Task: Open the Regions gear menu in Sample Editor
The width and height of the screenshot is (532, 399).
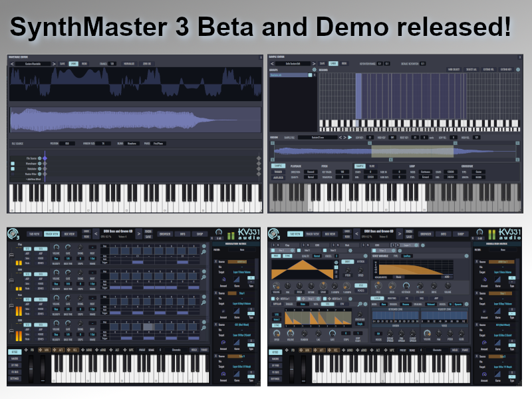Action: point(518,70)
